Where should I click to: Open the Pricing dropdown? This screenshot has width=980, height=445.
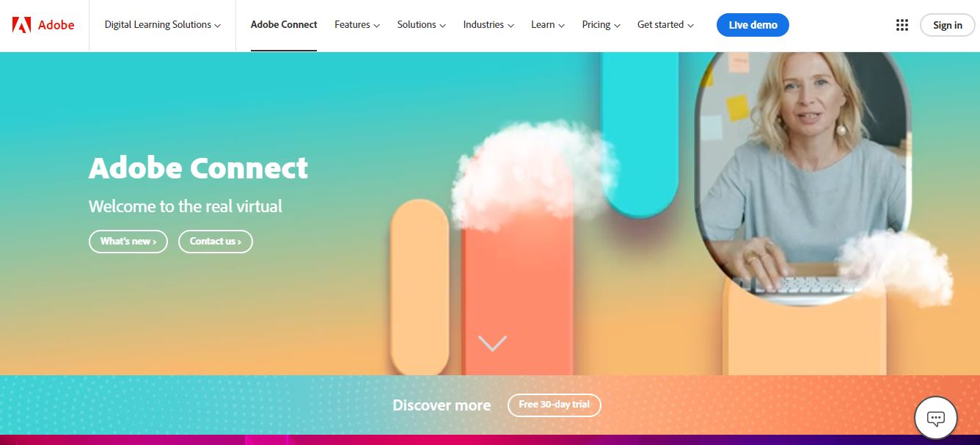[x=601, y=25]
